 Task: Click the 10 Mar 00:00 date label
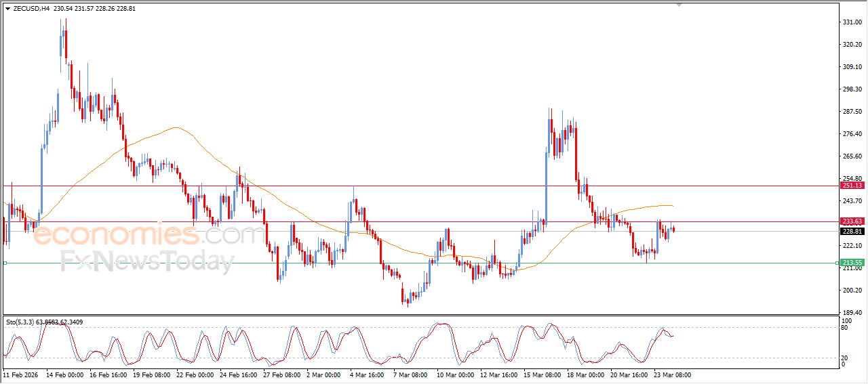tap(455, 375)
